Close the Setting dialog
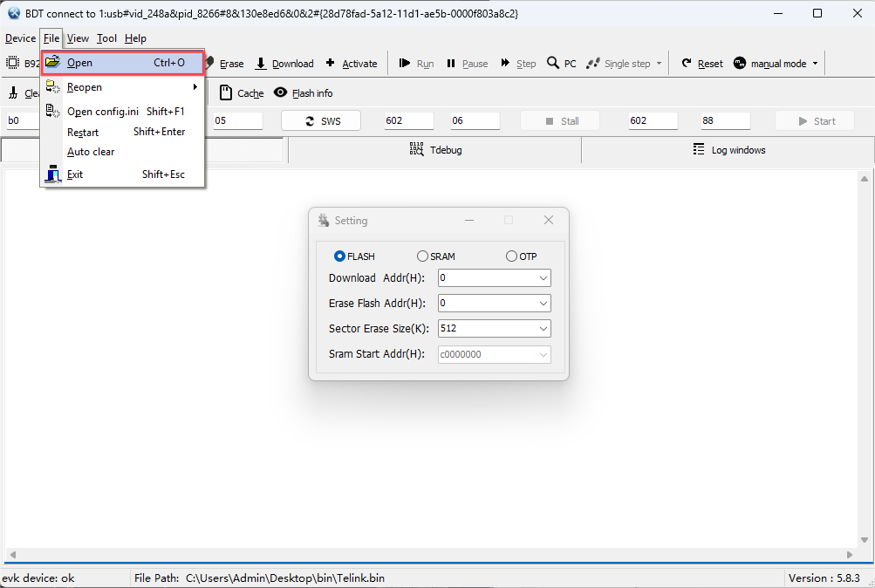 click(x=549, y=221)
